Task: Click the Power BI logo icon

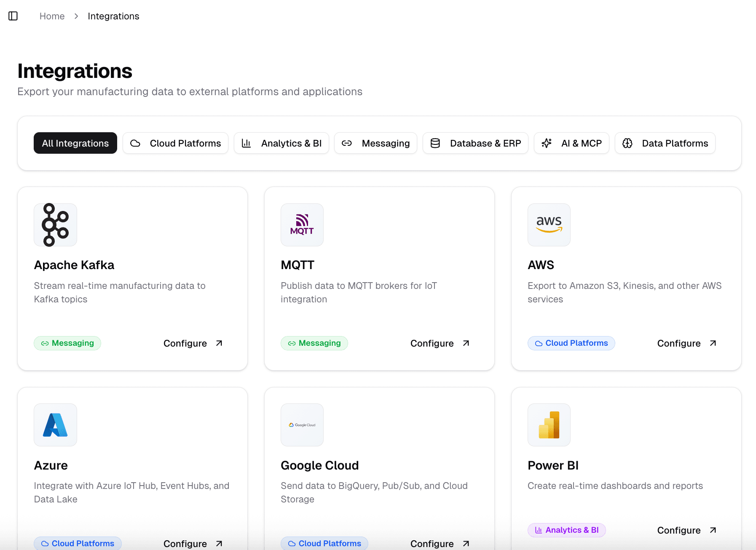Action: [x=549, y=425]
